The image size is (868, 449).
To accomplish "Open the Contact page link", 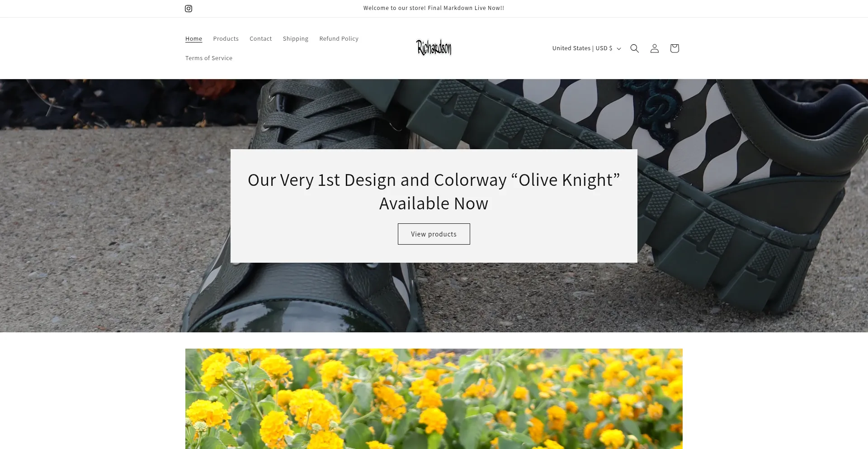I will point(260,39).
